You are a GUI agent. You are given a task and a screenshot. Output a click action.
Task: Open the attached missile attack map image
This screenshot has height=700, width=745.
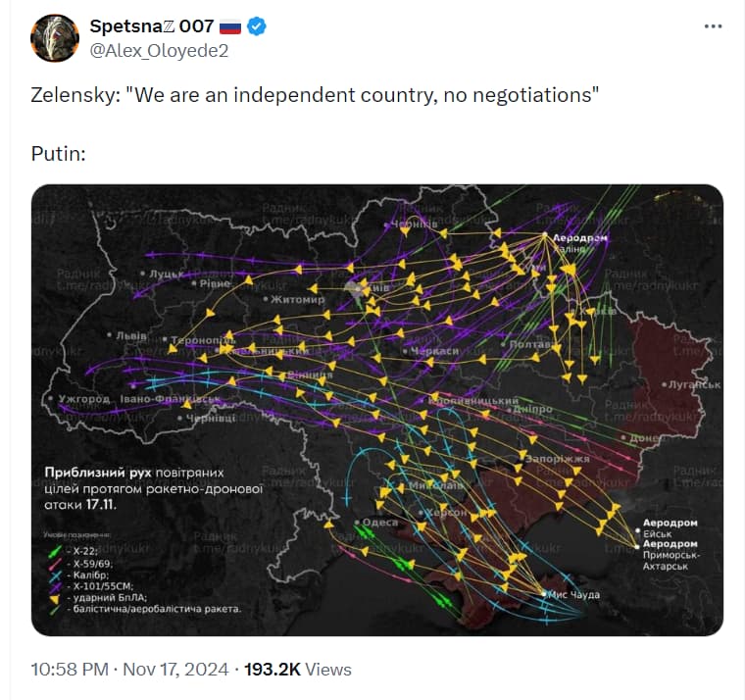[x=377, y=410]
